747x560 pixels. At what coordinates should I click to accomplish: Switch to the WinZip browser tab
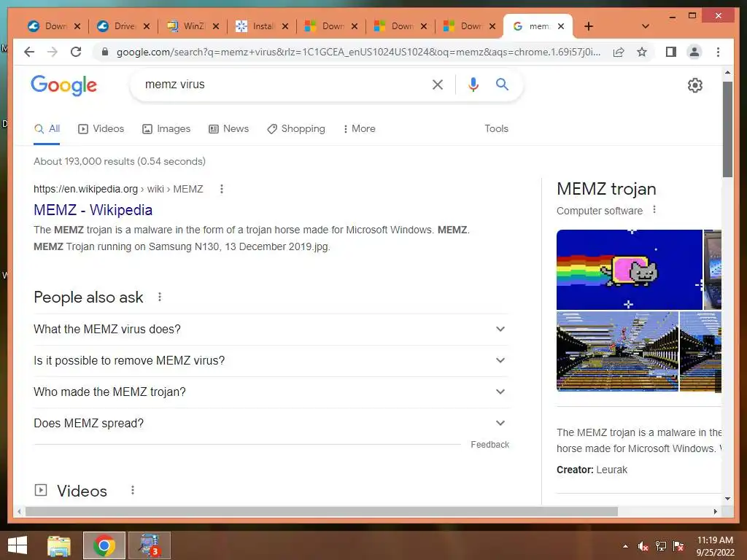click(186, 26)
